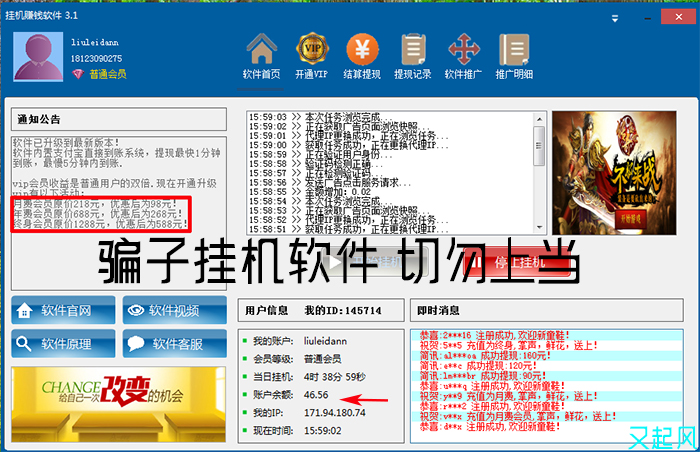Minimize the 挂机赚钱软件 window

tap(647, 18)
